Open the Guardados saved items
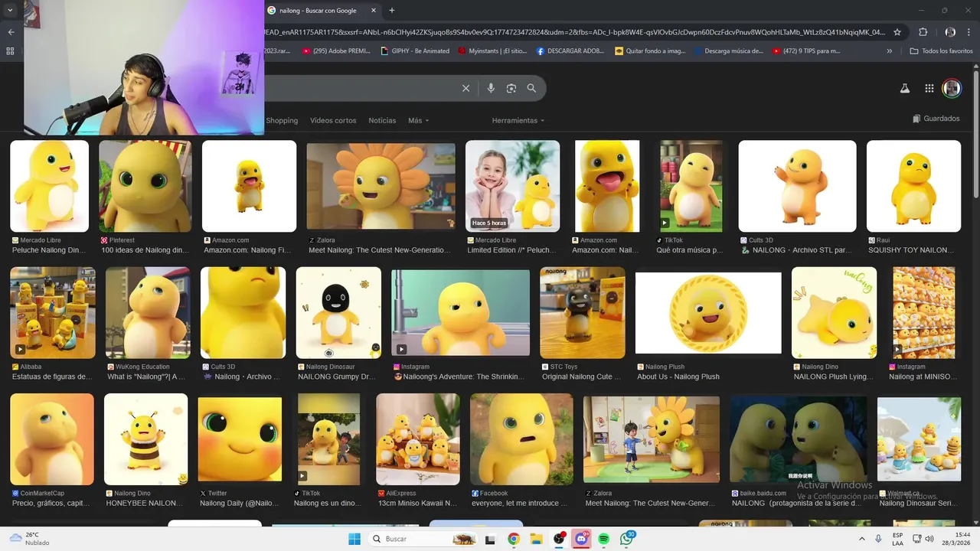 936,119
